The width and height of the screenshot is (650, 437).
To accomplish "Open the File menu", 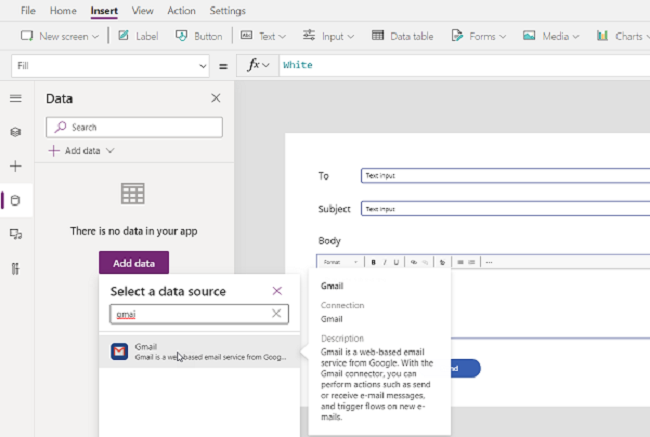I will click(x=28, y=10).
